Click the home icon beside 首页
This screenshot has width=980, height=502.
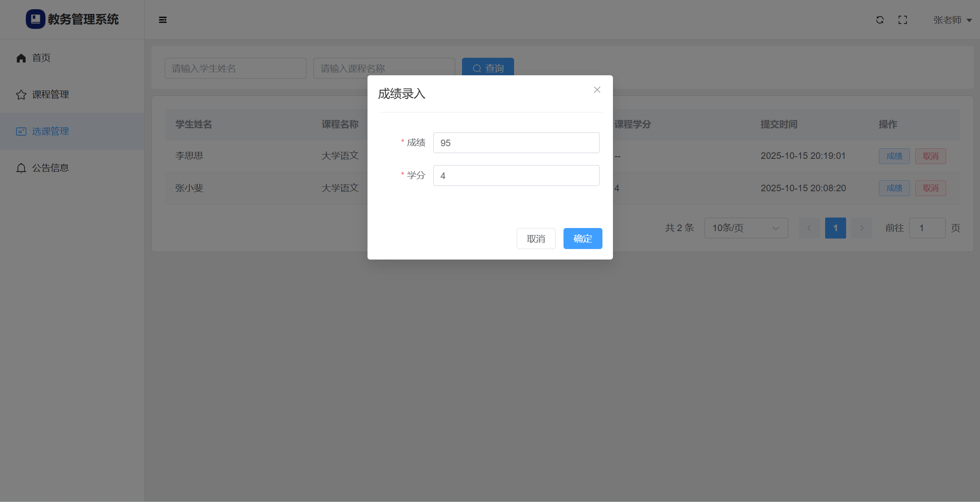click(21, 58)
